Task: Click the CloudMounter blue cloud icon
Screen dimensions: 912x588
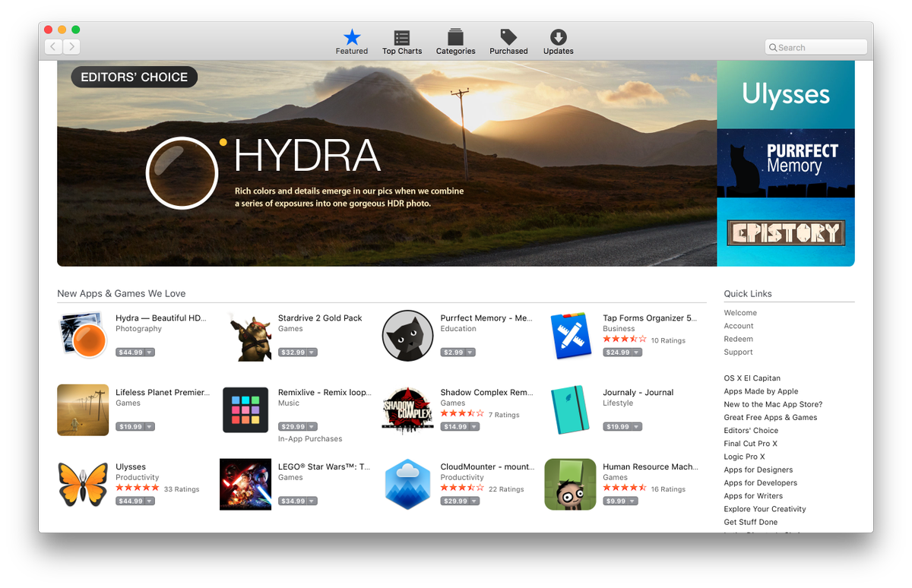Action: [407, 484]
